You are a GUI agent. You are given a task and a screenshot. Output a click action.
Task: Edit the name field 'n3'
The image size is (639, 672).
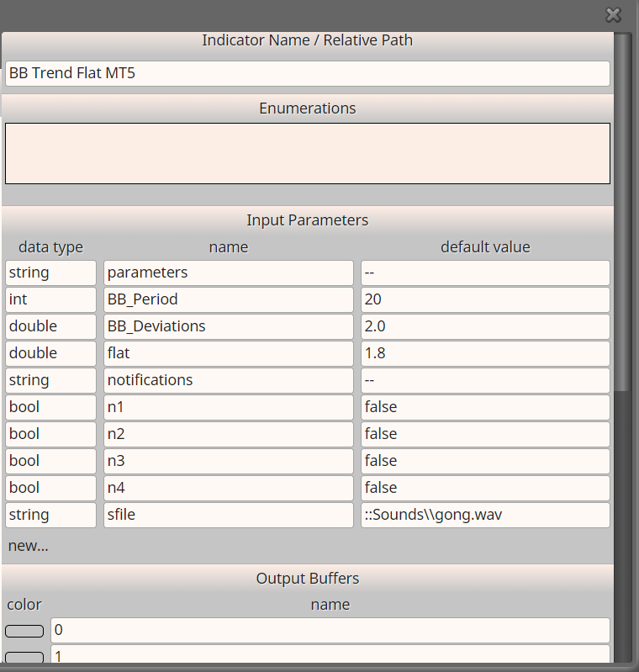click(229, 462)
